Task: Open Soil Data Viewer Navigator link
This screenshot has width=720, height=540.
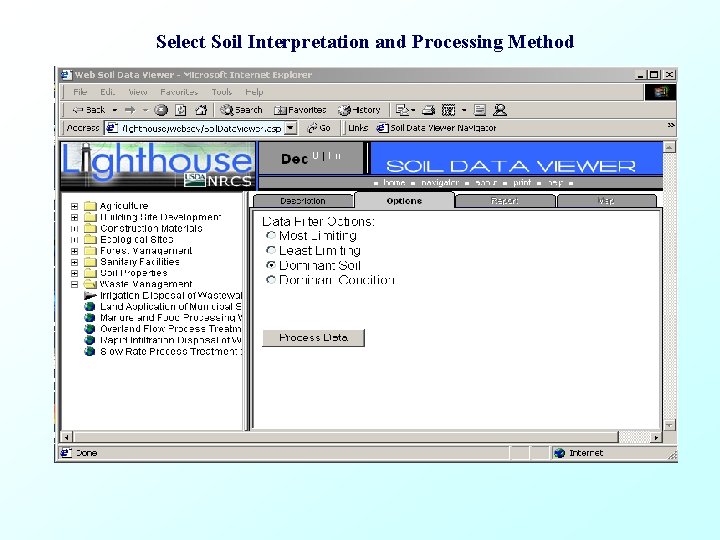Action: [x=436, y=128]
